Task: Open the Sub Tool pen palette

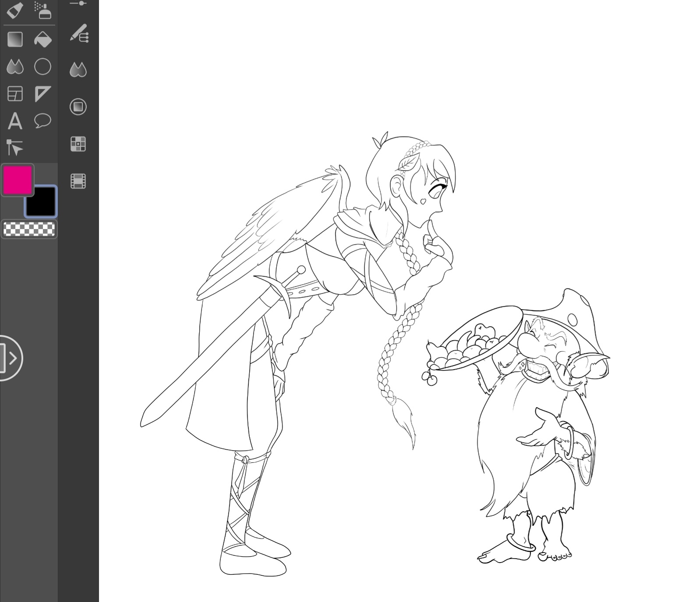Action: point(79,34)
